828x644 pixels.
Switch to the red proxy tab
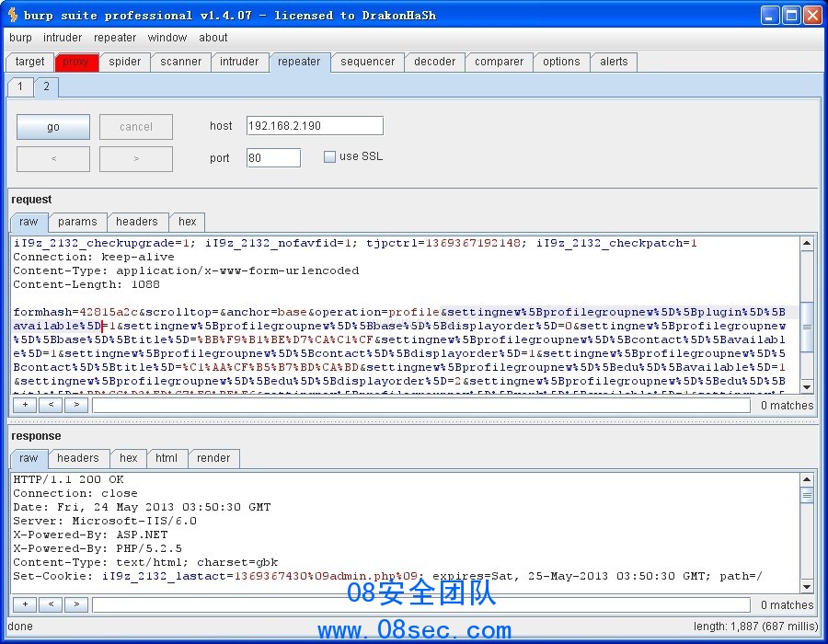click(76, 62)
